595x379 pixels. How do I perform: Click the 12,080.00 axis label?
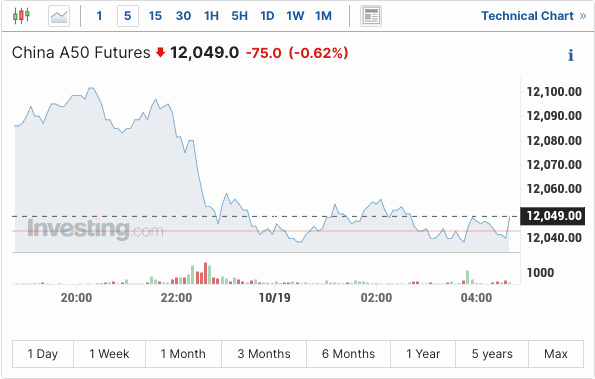click(x=554, y=141)
